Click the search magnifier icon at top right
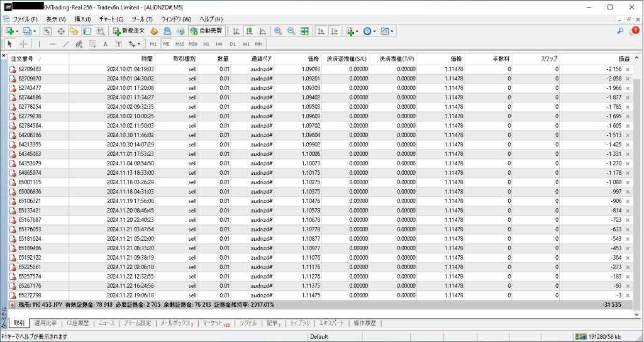The width and height of the screenshot is (644, 342). tap(620, 31)
